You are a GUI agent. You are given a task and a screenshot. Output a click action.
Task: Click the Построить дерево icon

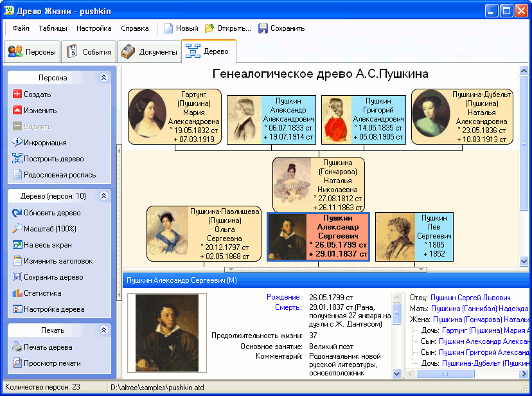click(17, 159)
